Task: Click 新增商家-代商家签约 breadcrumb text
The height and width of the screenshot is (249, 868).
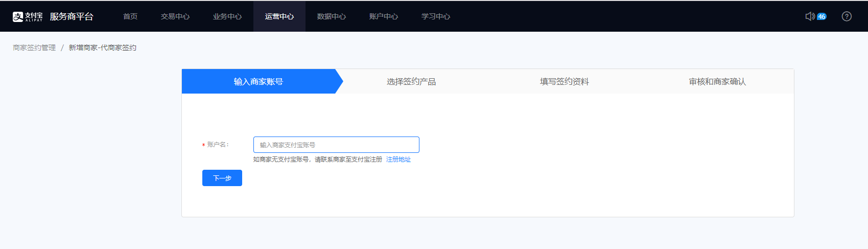Action: click(x=103, y=48)
